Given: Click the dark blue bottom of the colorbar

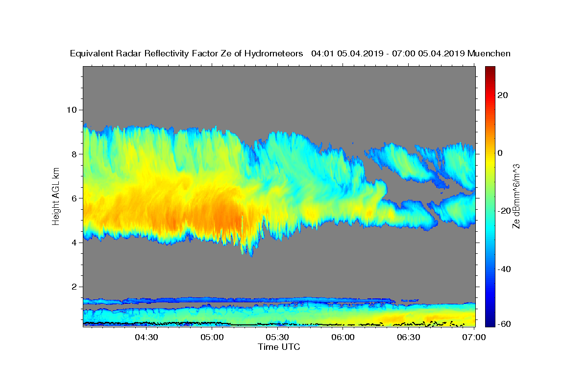Looking at the screenshot, I should point(490,322).
